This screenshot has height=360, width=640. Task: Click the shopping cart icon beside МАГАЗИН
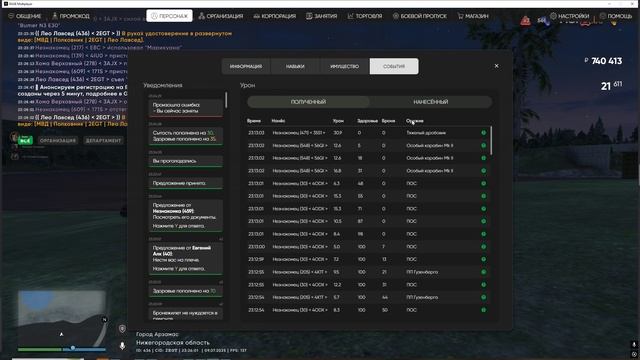click(460, 16)
